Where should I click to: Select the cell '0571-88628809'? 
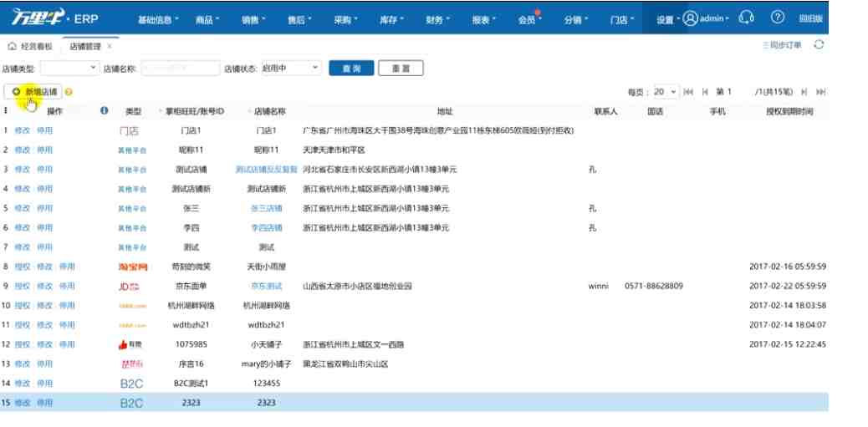(654, 286)
